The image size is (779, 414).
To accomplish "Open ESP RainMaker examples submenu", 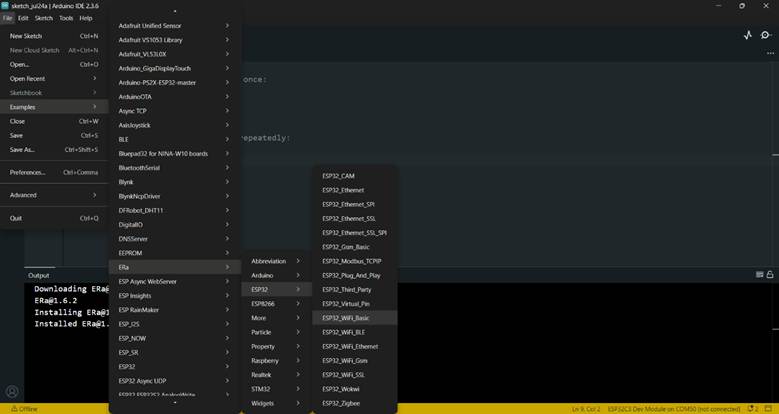I will coord(175,310).
